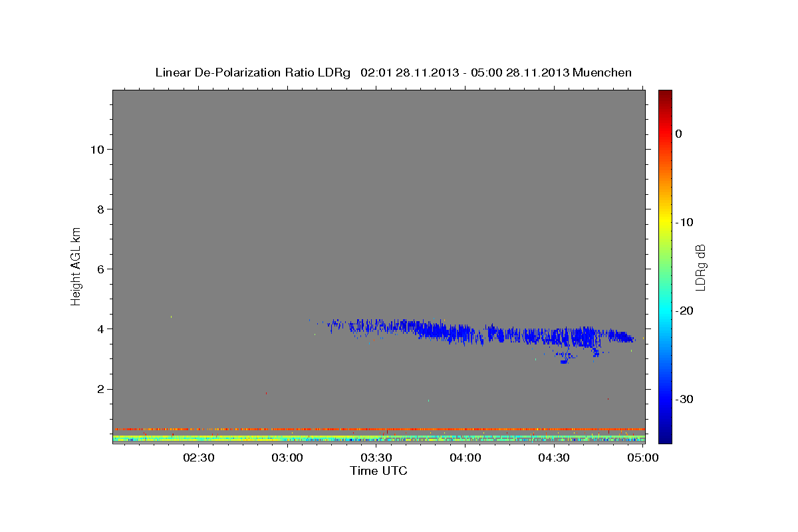This screenshot has height=532, width=798.
Task: Click the height tick label 8
Action: click(x=99, y=209)
